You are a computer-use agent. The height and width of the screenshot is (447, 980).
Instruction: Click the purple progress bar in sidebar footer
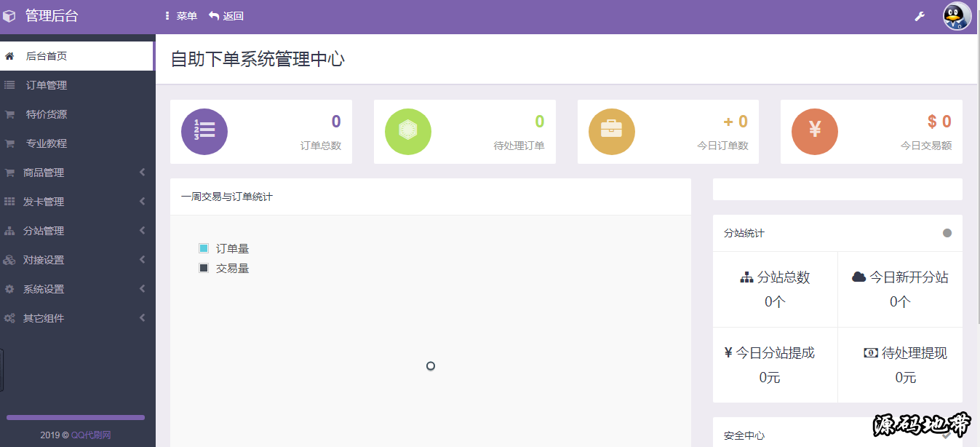click(x=76, y=418)
